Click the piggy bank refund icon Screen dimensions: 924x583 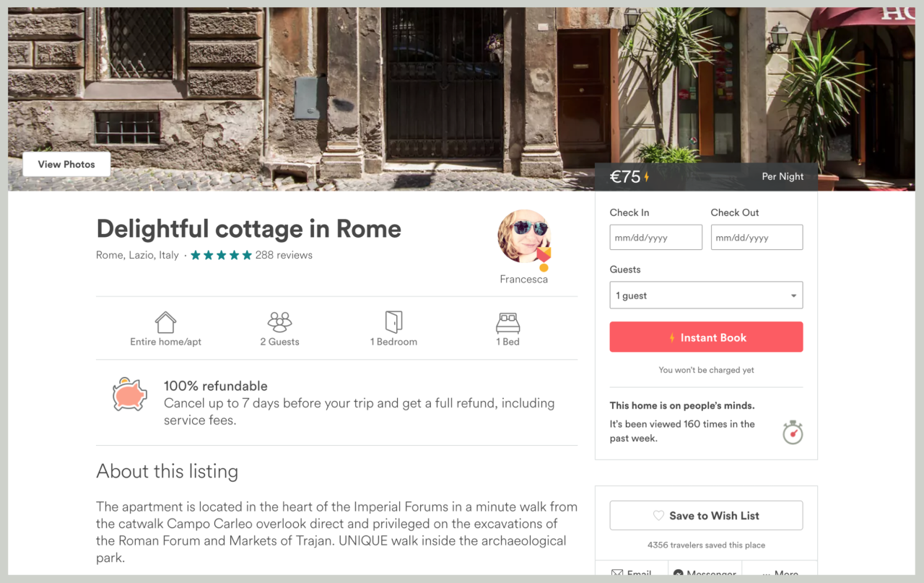[x=130, y=395]
